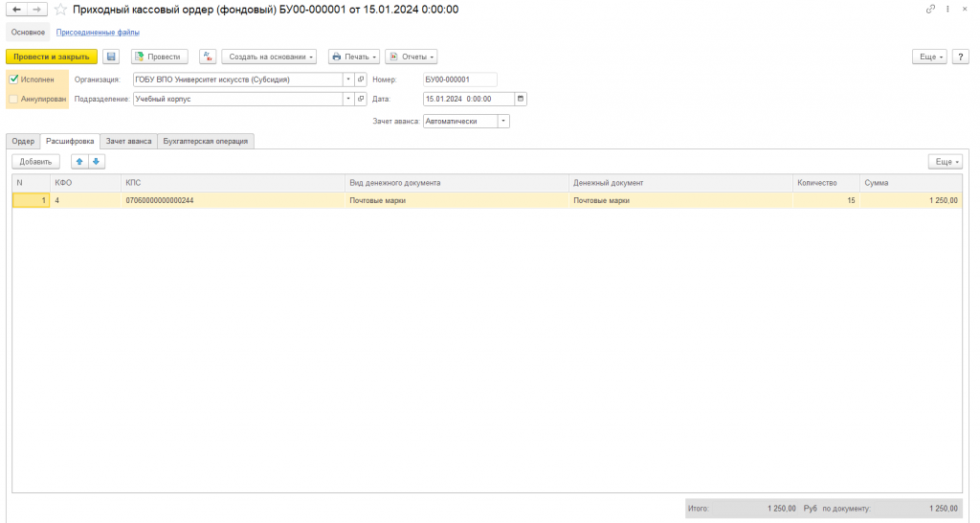Move table row down with arrow
Screen dimensions: 980x523
[97, 162]
